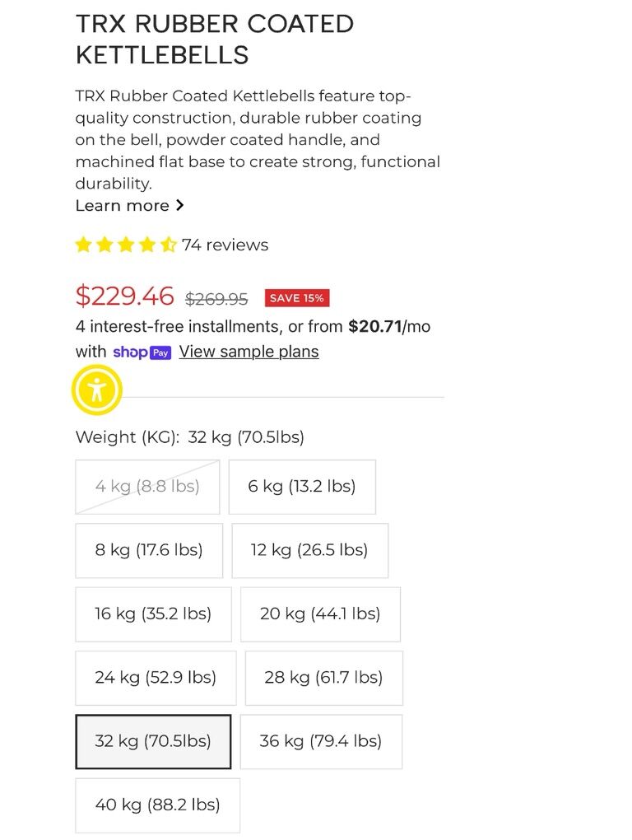Pick the 28 kg (61.7 lbs) weight

tap(323, 678)
